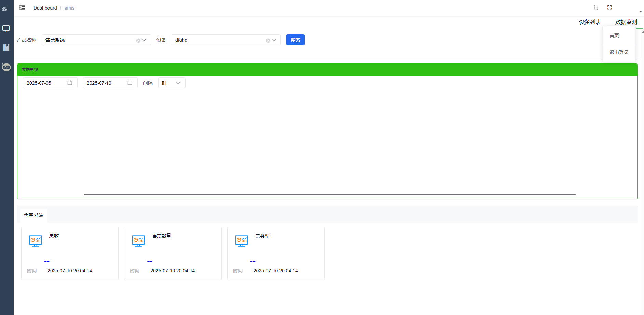644x315 pixels.
Task: Click the 总数 card chart icon
Action: tap(36, 241)
